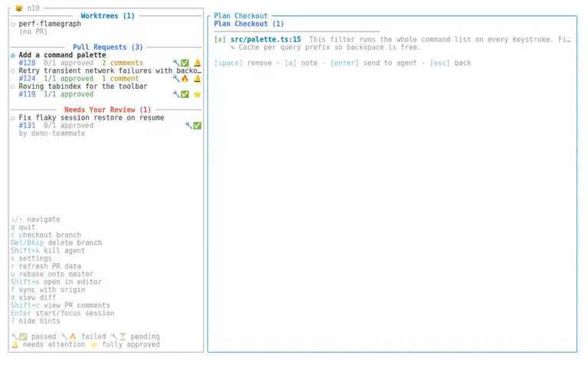
Task: Click the 'Shift+e open in editor' hint
Action: click(56, 282)
